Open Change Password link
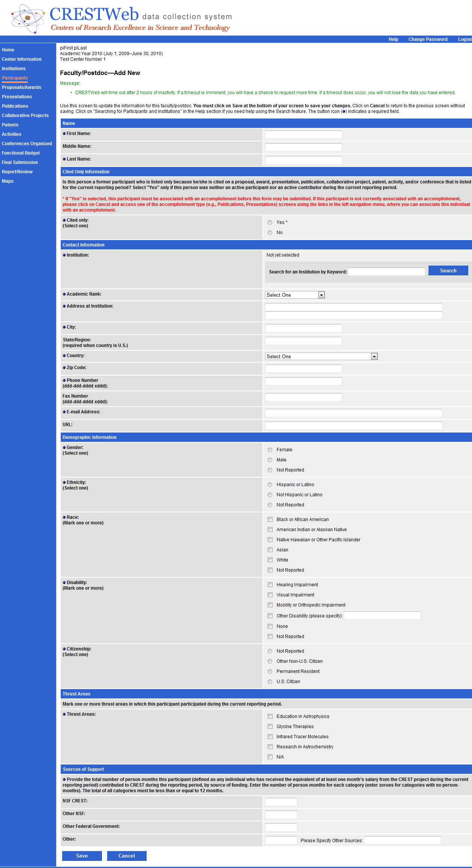Image resolution: width=472 pixels, height=868 pixels. 428,39
